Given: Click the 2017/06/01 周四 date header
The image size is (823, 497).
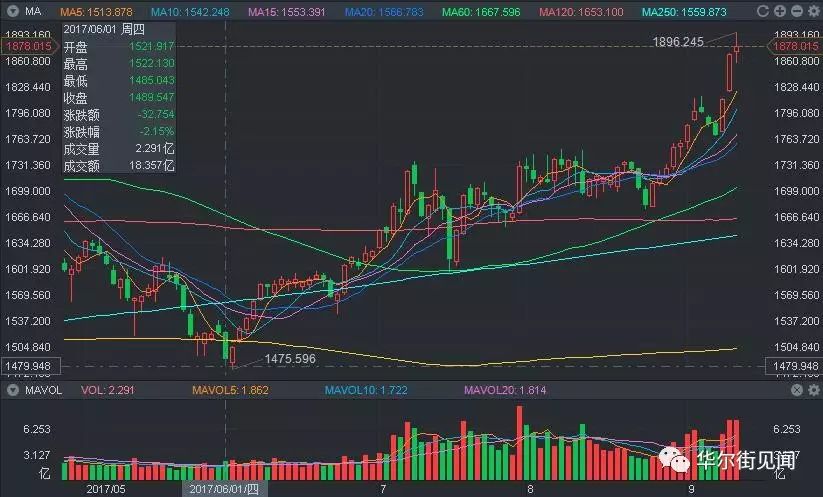Looking at the screenshot, I should (104, 29).
